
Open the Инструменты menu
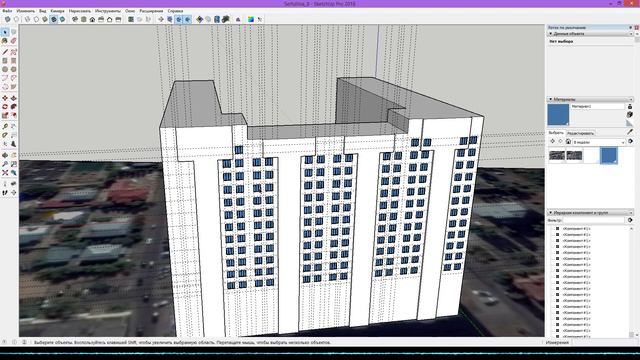tap(108, 11)
